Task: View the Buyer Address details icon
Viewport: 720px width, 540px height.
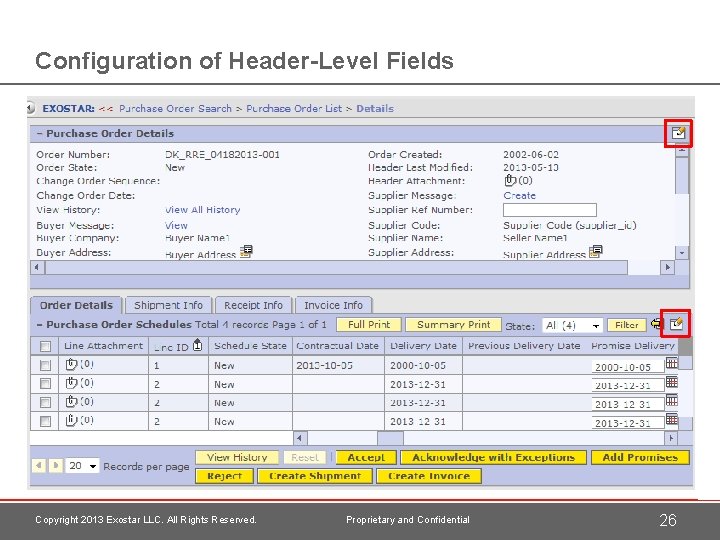Action: (246, 251)
